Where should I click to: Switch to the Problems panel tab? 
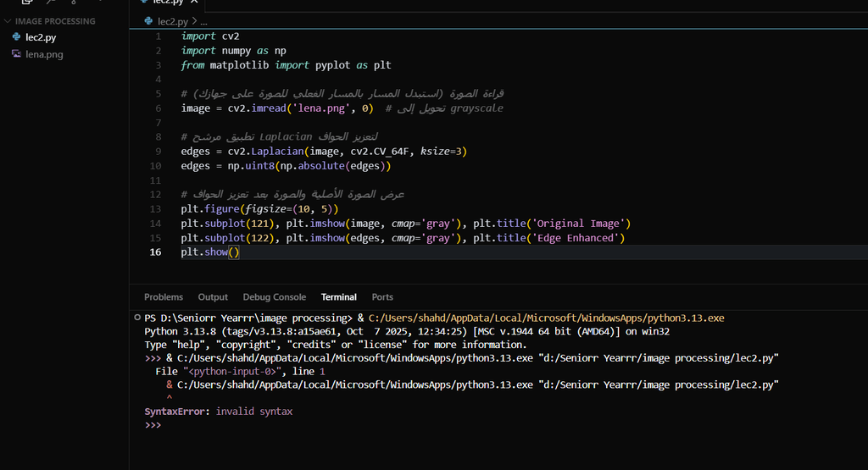click(x=163, y=297)
